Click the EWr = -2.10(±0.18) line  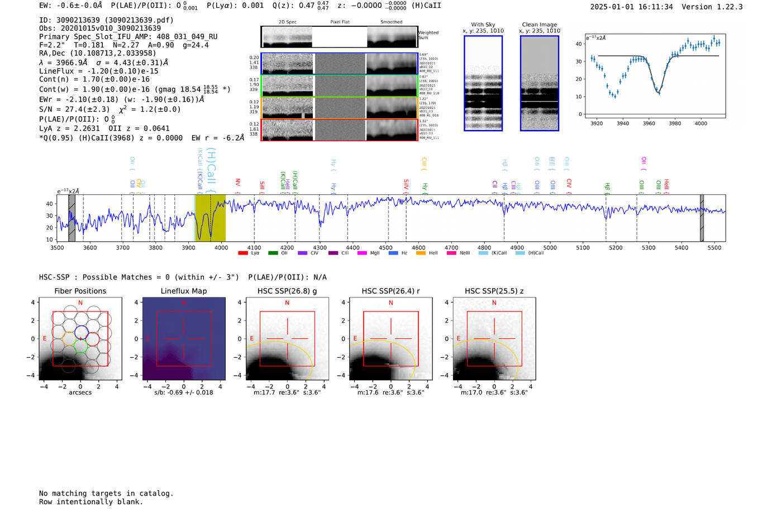click(121, 99)
